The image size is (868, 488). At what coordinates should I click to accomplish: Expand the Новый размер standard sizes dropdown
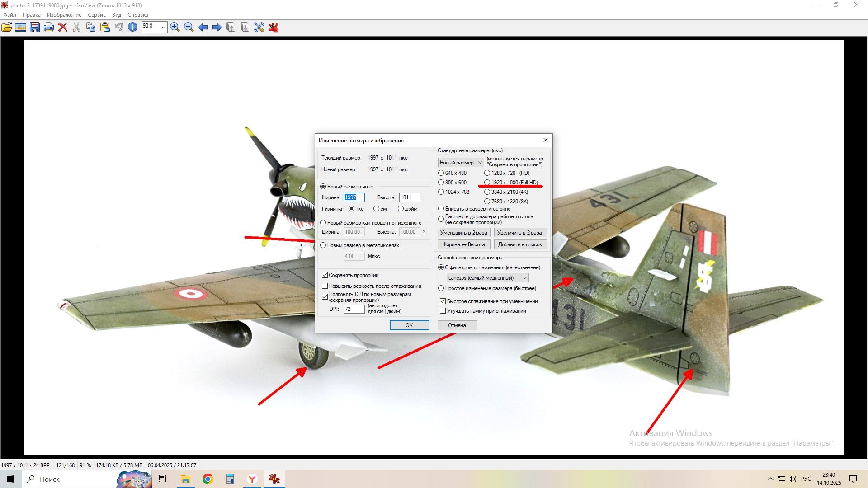pos(461,163)
